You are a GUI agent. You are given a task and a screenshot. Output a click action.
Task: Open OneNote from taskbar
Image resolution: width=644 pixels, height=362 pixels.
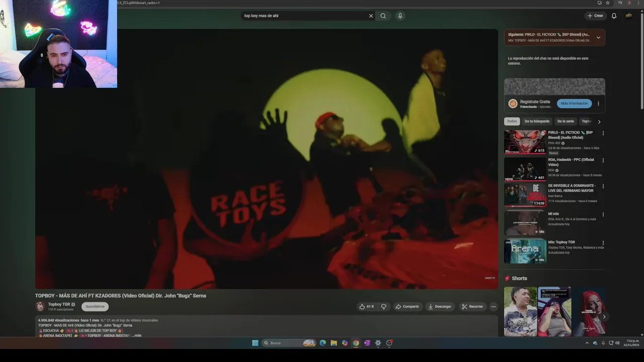(x=367, y=343)
